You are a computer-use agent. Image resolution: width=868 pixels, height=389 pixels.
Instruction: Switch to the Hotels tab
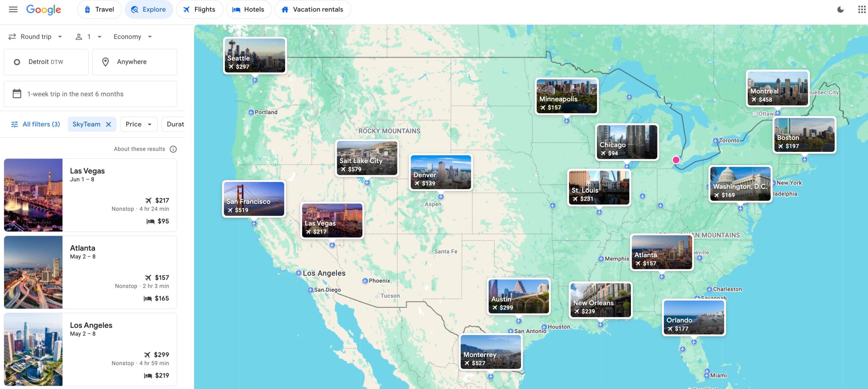[249, 9]
